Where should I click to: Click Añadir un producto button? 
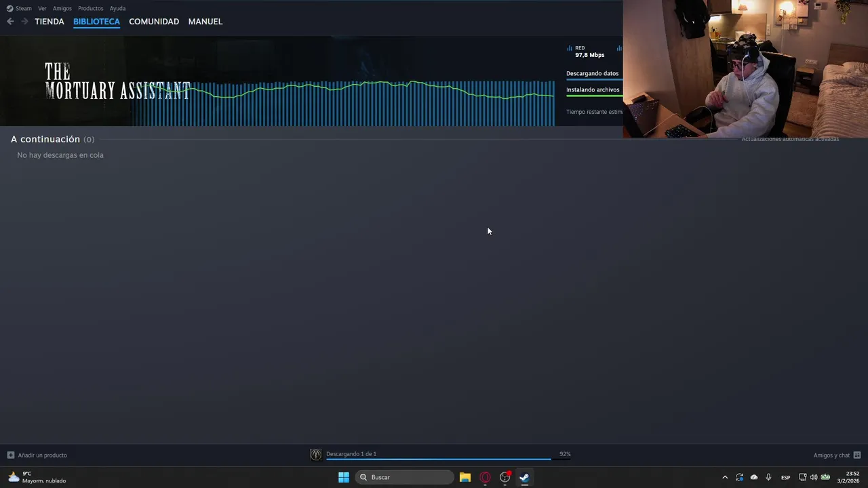tap(37, 455)
